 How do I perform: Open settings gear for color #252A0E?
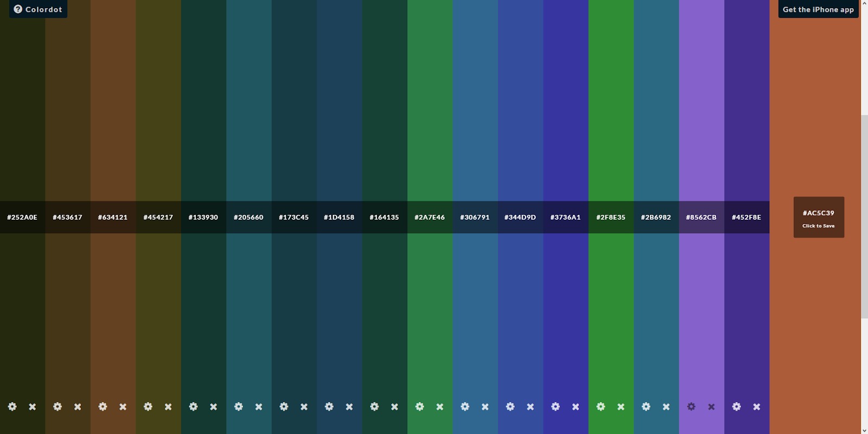click(x=12, y=406)
